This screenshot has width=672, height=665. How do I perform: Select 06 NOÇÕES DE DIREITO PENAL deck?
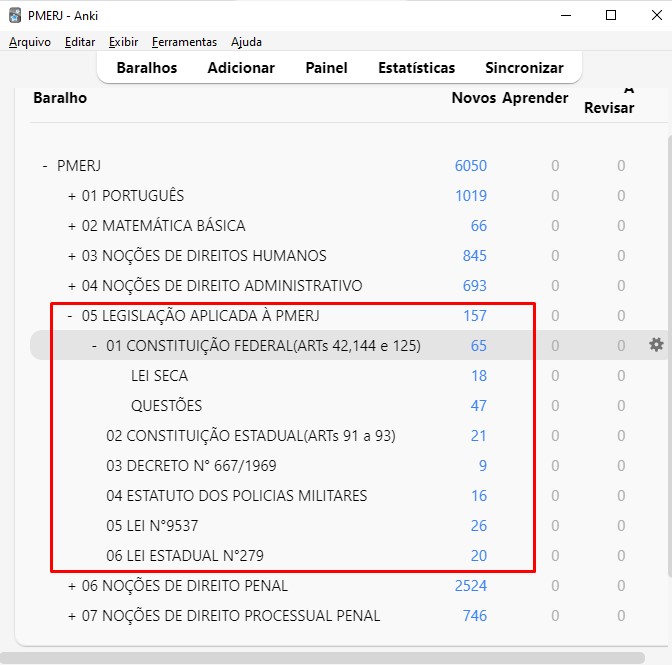185,586
